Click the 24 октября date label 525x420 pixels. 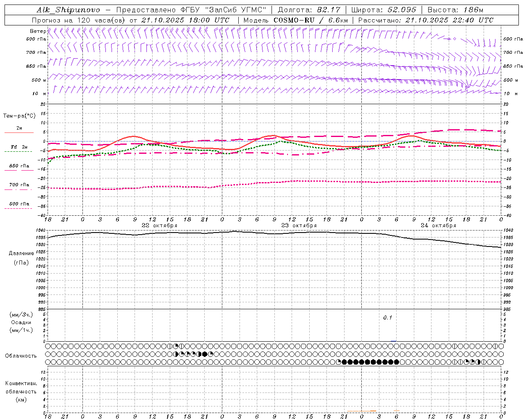pyautogui.click(x=438, y=226)
